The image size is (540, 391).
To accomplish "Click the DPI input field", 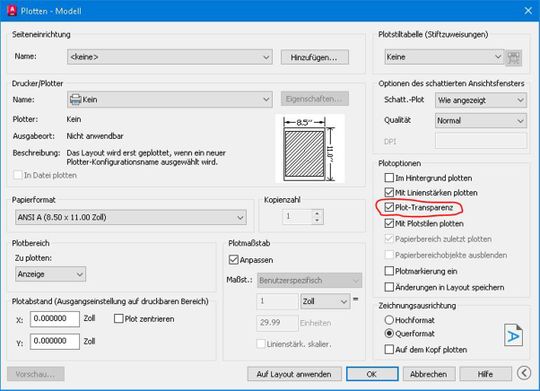I will (x=481, y=141).
